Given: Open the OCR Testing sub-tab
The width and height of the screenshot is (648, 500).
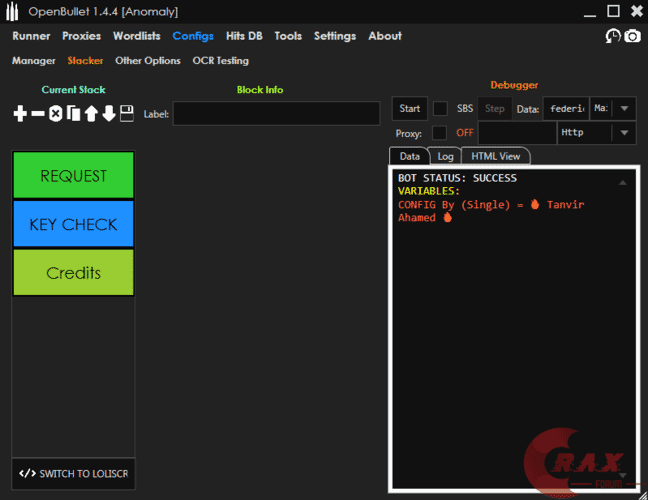Looking at the screenshot, I should 221,61.
